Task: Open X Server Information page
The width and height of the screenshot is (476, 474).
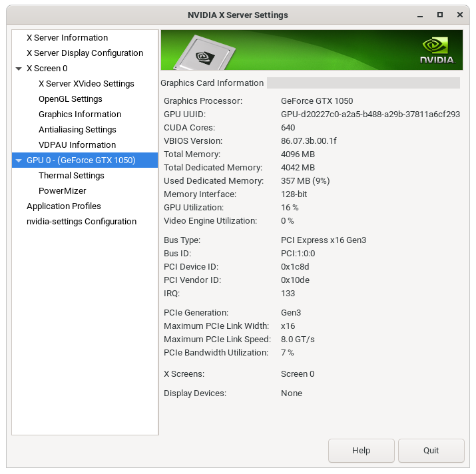Action: 67,38
